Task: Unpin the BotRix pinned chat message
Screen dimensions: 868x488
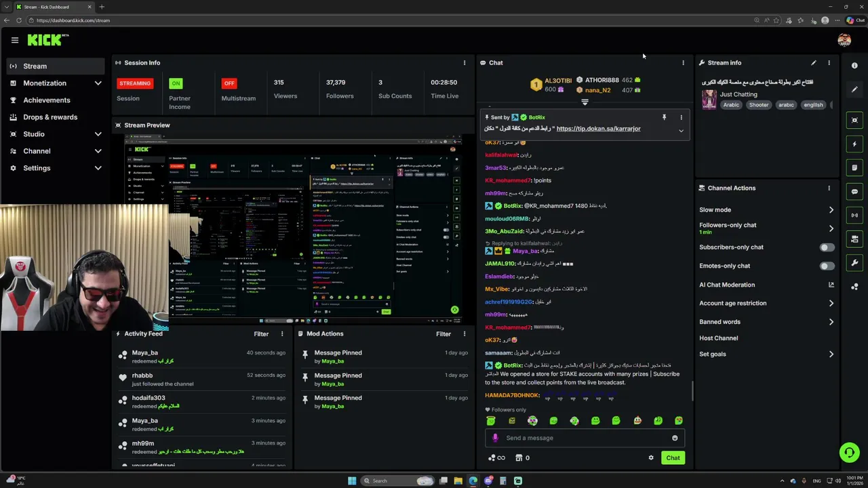Action: coord(664,117)
